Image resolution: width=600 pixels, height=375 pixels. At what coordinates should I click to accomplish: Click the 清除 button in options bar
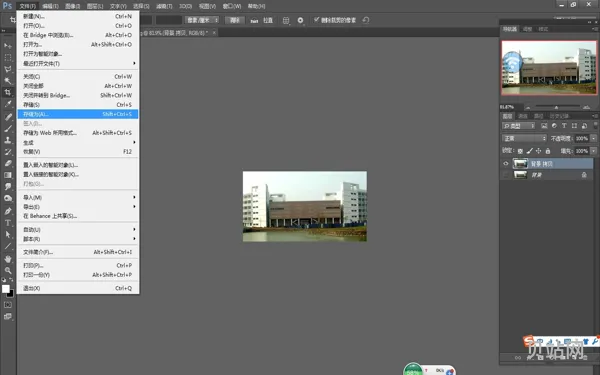coord(235,20)
